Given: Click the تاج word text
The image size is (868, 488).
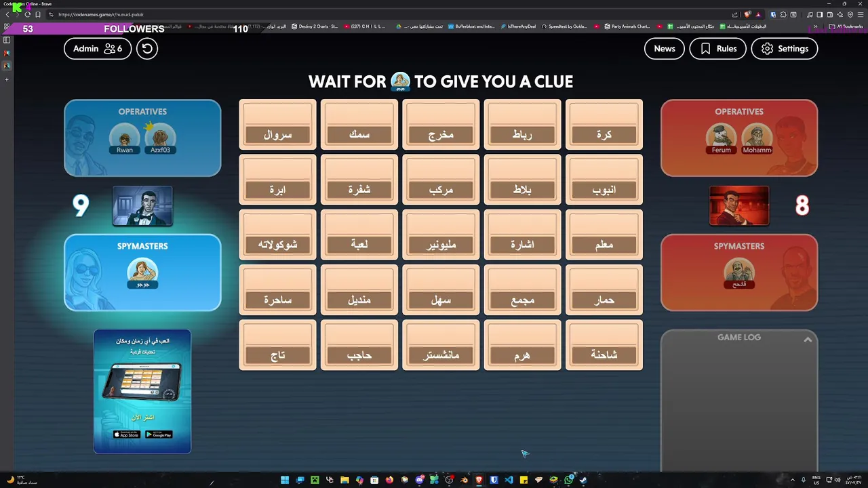Looking at the screenshot, I should (x=277, y=354).
